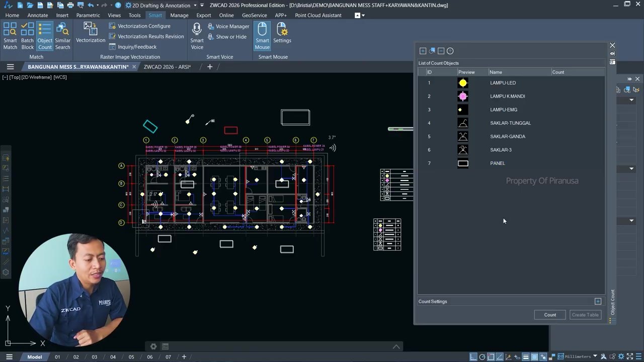Toggle lineweight display in status bar
Screen dimensions: 644x362
[x=525, y=357]
